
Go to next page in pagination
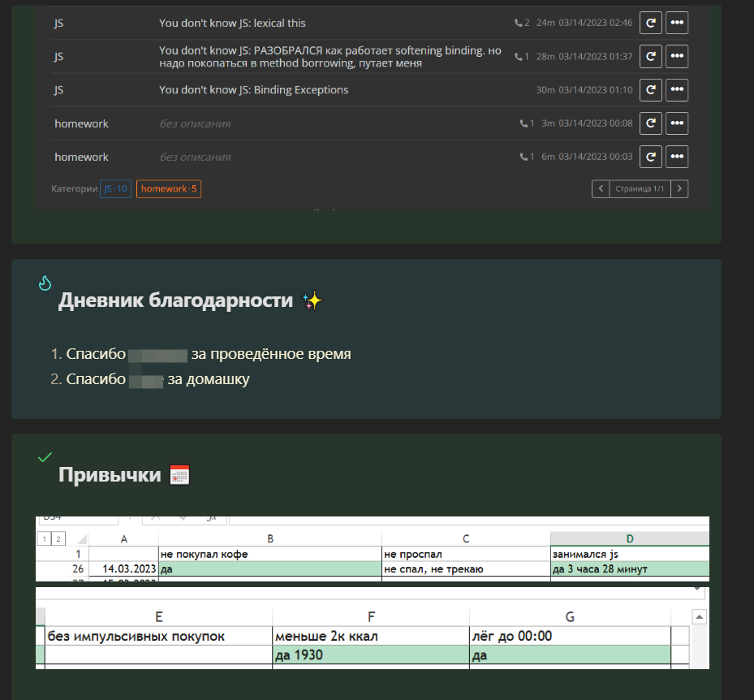tap(679, 188)
